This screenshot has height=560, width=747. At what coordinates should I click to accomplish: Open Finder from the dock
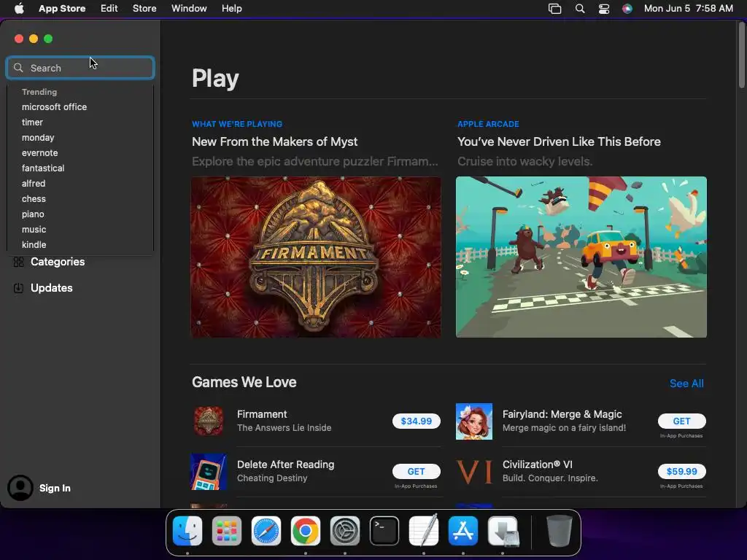[x=187, y=531]
